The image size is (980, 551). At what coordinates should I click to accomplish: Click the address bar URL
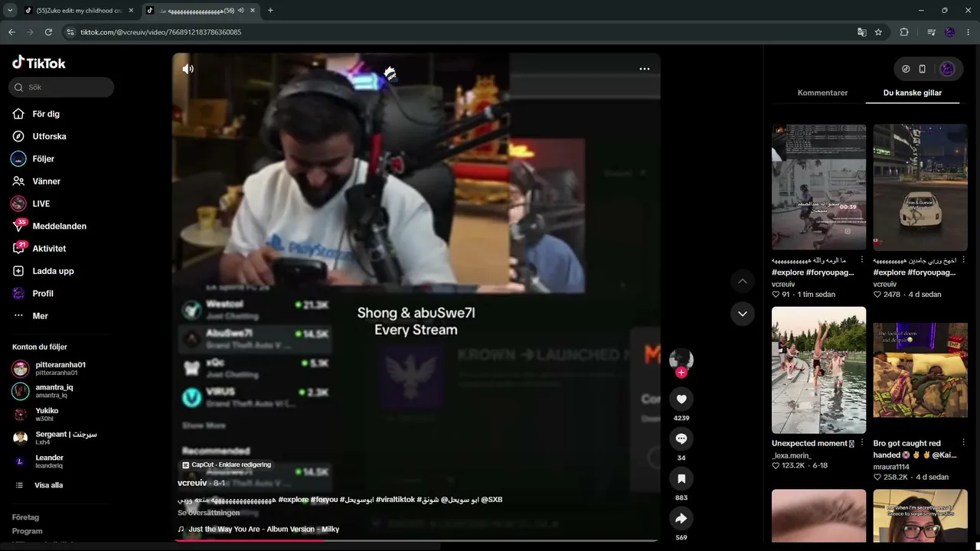(x=161, y=32)
